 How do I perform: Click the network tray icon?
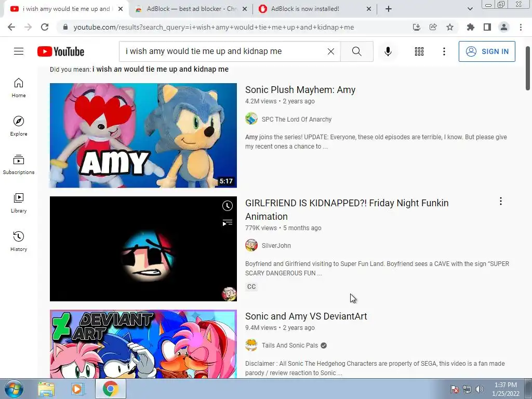(467, 389)
